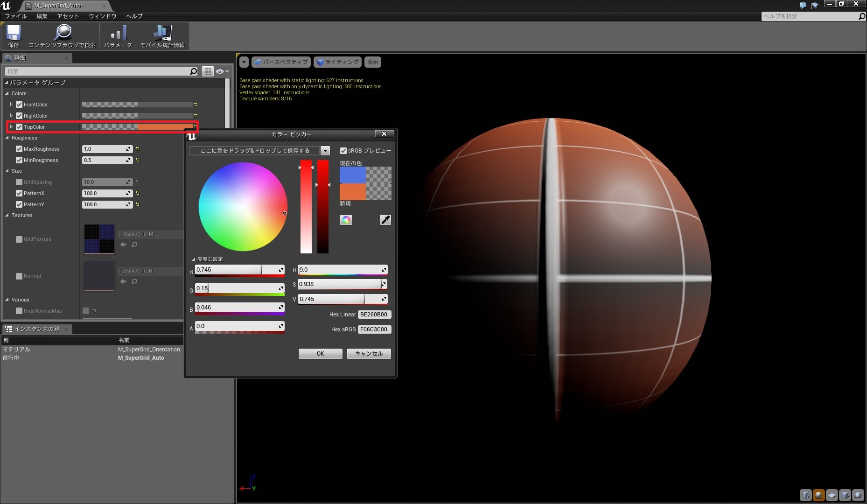
Task: Toggle property matrix grid icon in details
Action: tap(208, 71)
